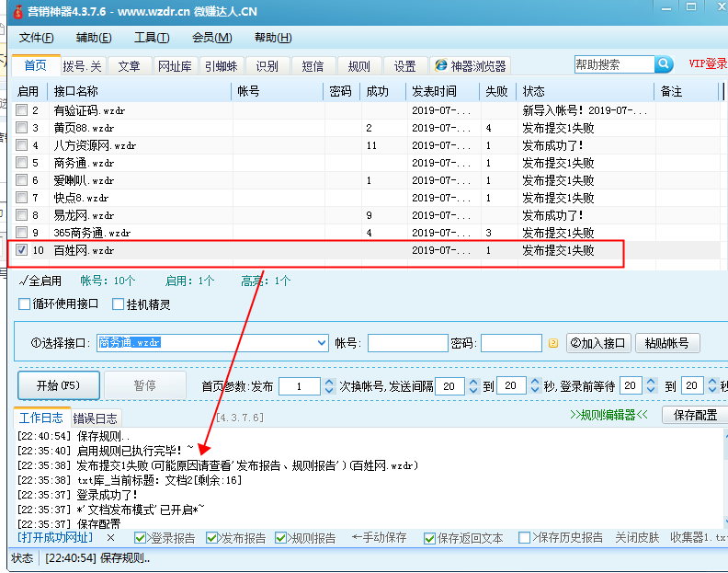Viewport: 728px width, 573px height.
Task: Switch to the 引蜘蛛 tab
Action: click(221, 66)
